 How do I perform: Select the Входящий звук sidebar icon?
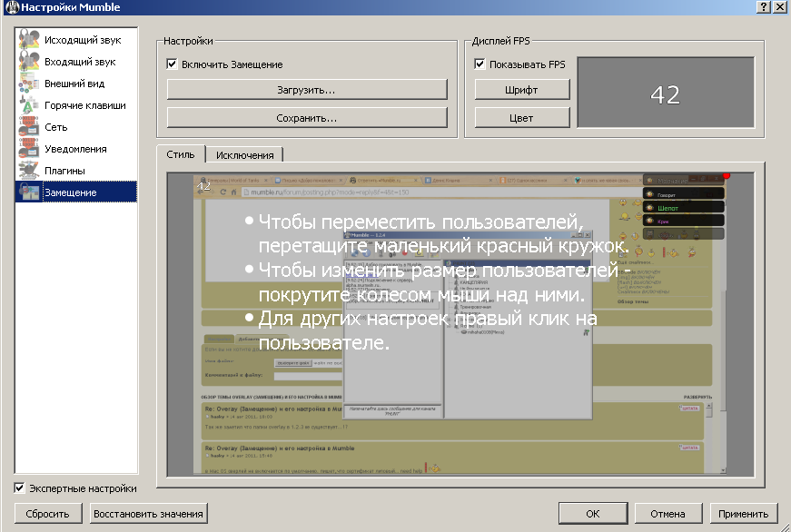click(x=28, y=62)
